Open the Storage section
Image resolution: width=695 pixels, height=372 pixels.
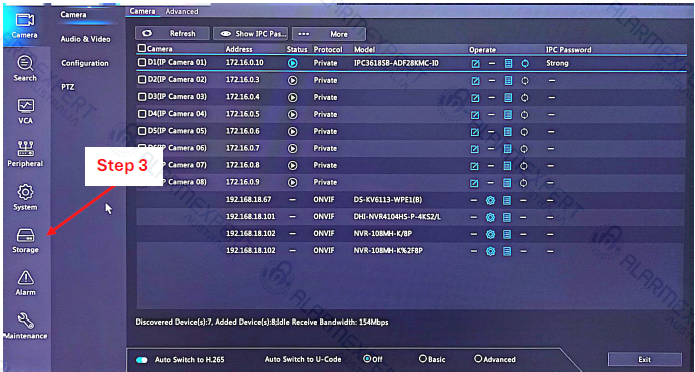(25, 241)
